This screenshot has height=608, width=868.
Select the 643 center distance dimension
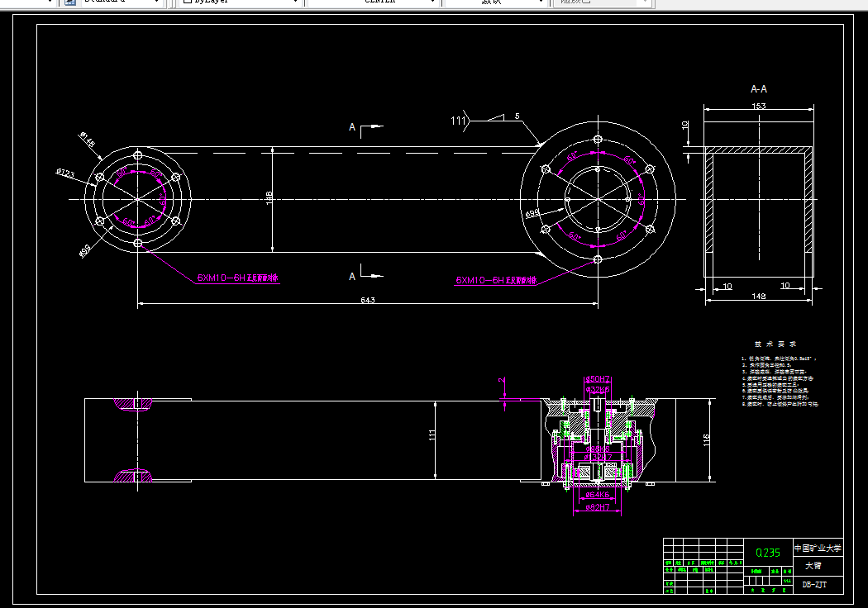click(x=368, y=300)
